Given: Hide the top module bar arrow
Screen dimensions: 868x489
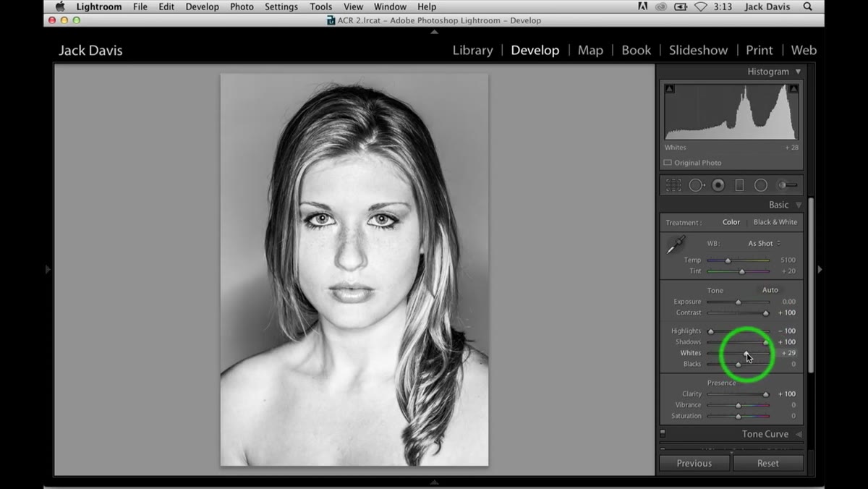Looking at the screenshot, I should coord(434,32).
